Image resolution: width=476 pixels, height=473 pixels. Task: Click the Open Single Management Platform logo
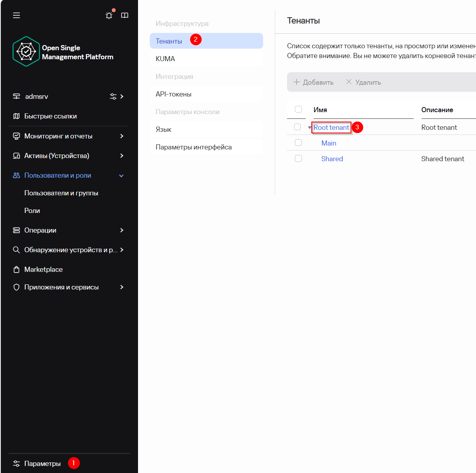point(26,51)
